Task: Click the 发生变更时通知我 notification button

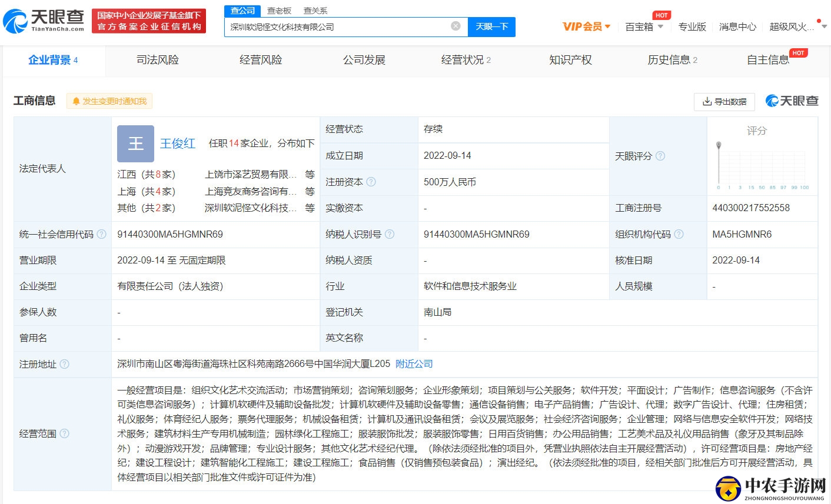Action: click(109, 101)
